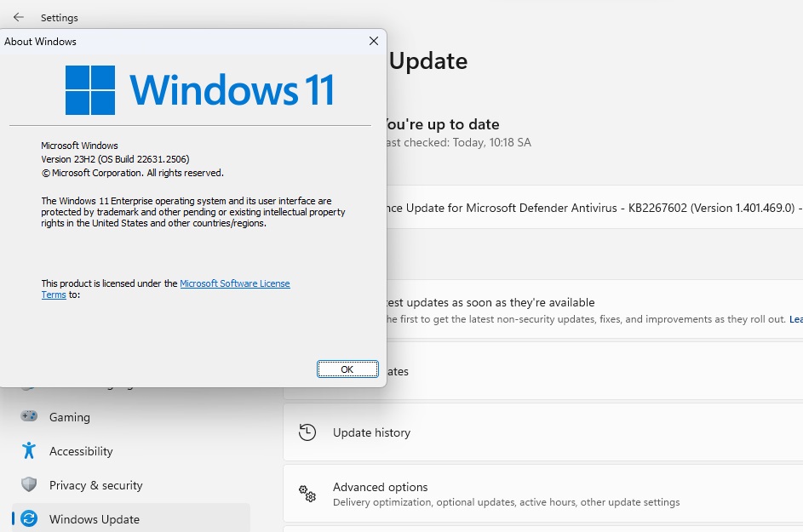Open Advanced options
The height and width of the screenshot is (532, 803).
(542, 494)
